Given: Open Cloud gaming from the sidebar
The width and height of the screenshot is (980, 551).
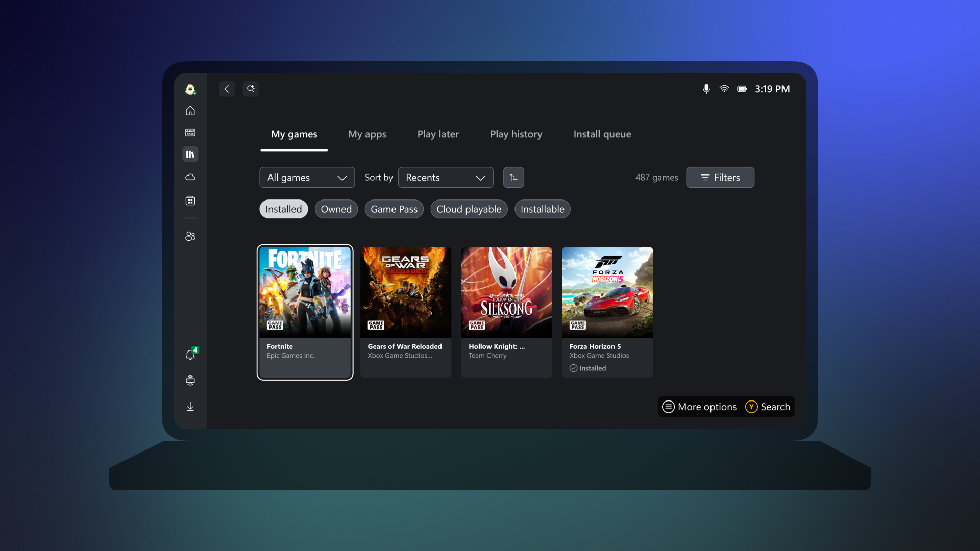Looking at the screenshot, I should (x=190, y=177).
